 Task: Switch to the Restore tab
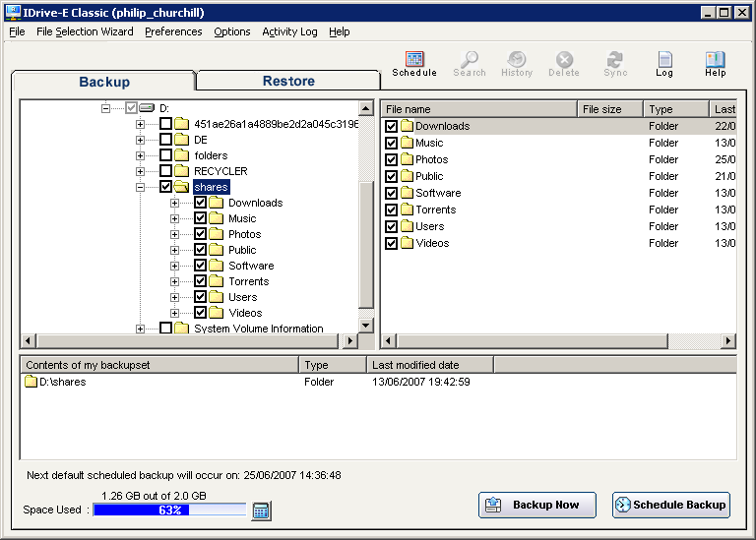(x=288, y=81)
